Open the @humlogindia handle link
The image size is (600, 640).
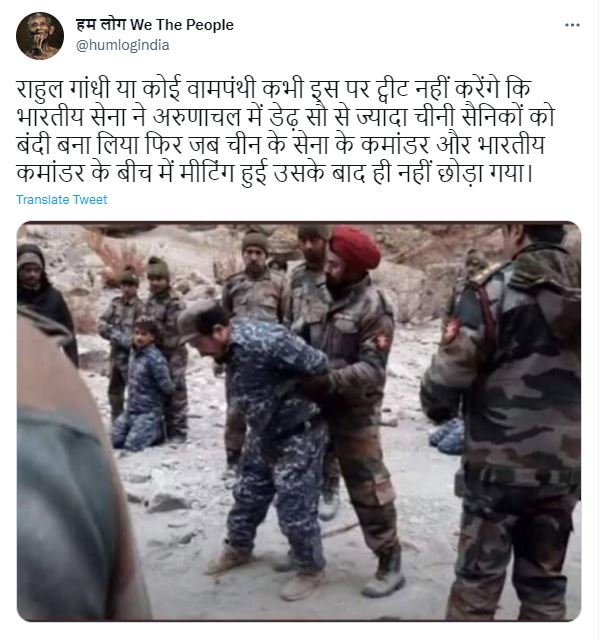(122, 45)
